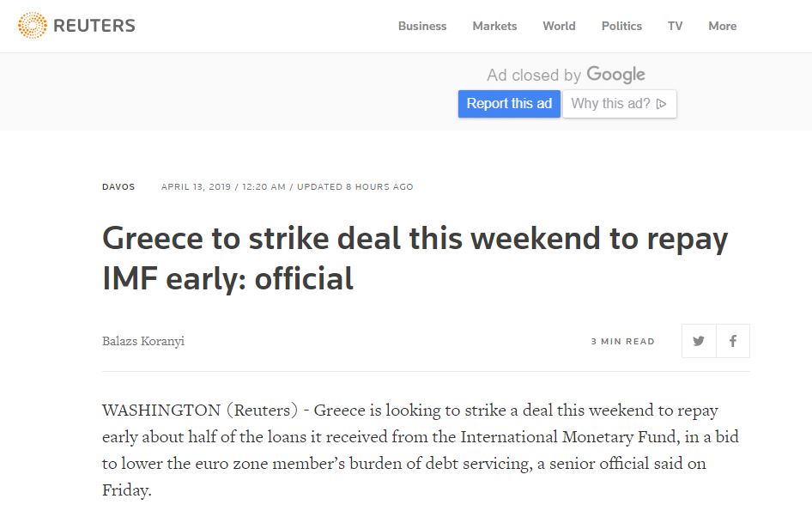Click the article's opening paragraph
This screenshot has height=517, width=812.
pyautogui.click(x=421, y=450)
